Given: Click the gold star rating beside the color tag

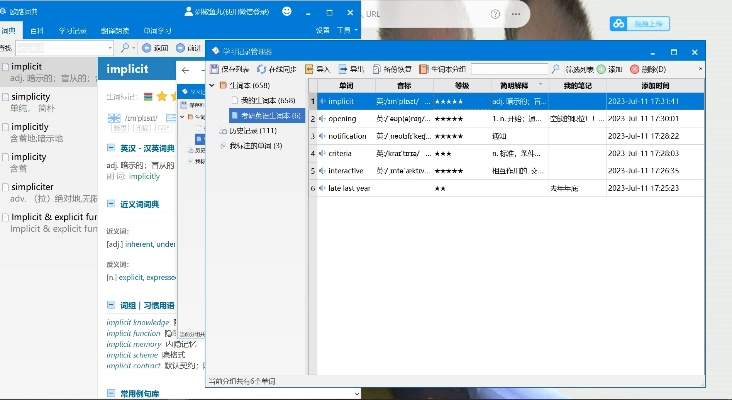Looking at the screenshot, I should 162,97.
